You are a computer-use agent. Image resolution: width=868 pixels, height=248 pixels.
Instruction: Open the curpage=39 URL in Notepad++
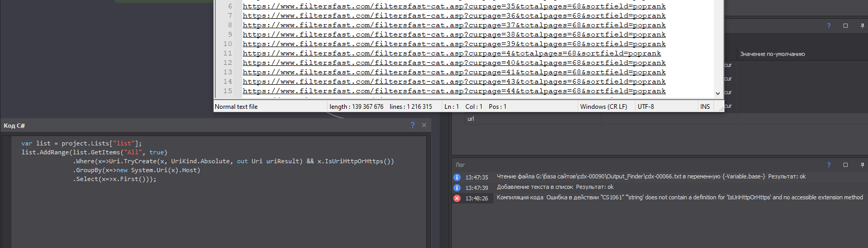(454, 44)
